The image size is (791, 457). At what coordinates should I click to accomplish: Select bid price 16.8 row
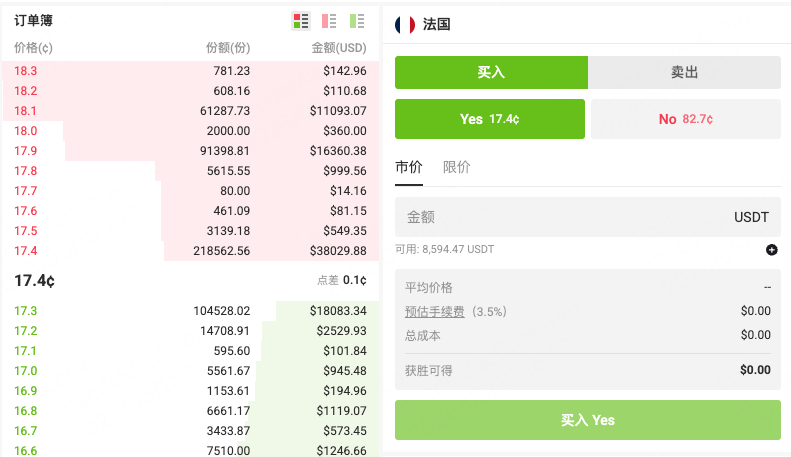pyautogui.click(x=191, y=411)
